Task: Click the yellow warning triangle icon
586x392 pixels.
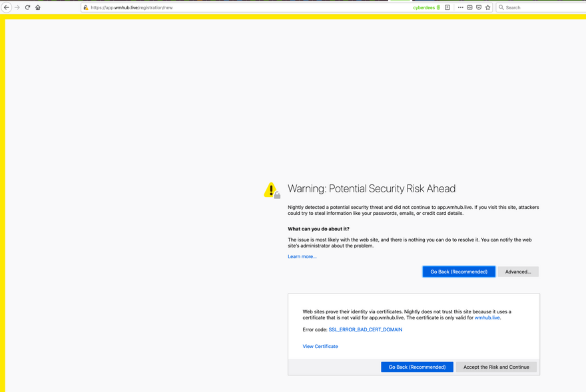Action: 272,190
